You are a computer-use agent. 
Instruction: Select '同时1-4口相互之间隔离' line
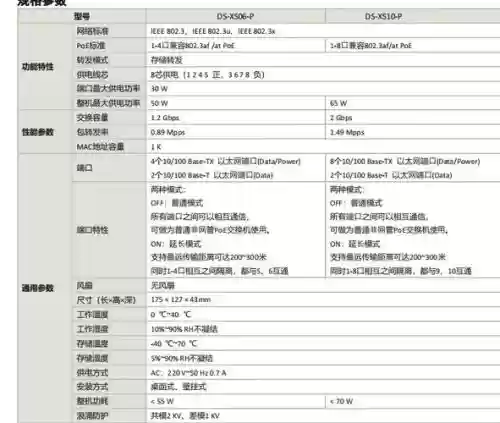pos(219,271)
